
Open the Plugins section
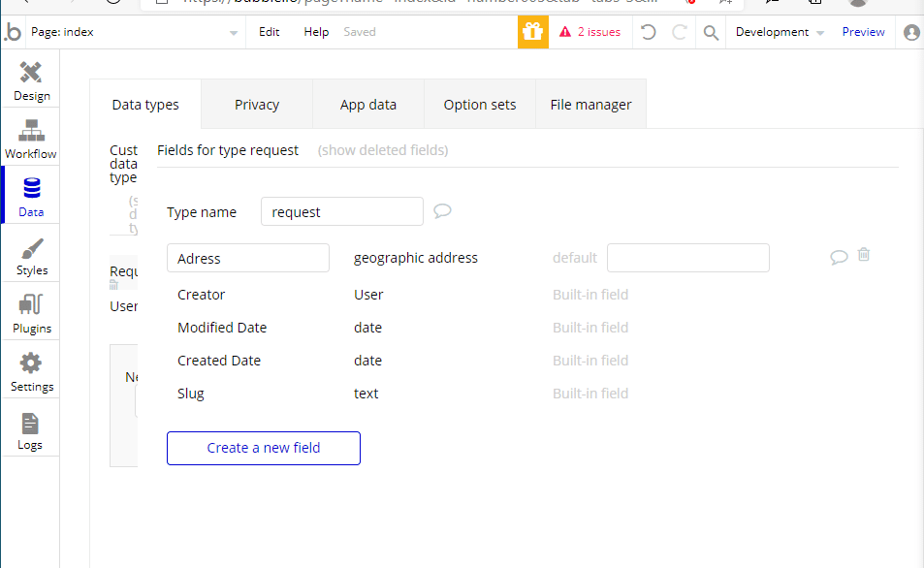(x=31, y=314)
